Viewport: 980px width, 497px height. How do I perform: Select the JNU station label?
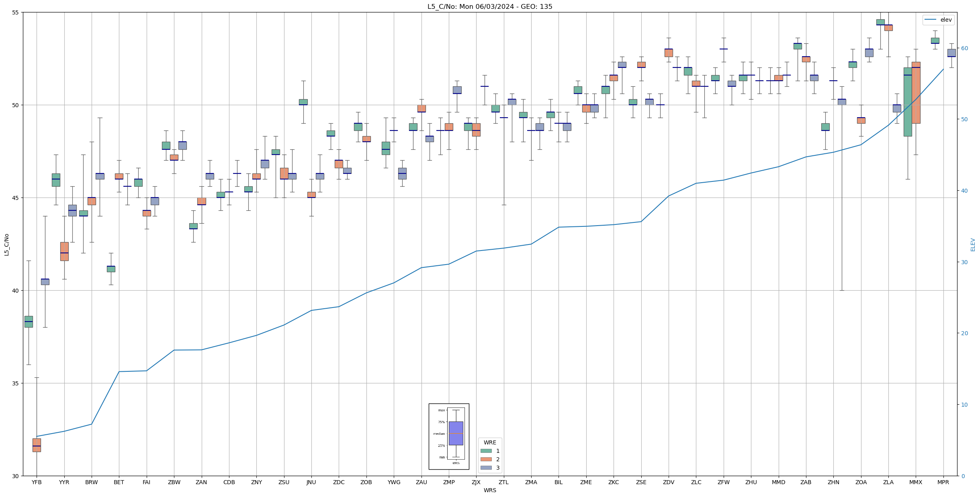click(311, 482)
